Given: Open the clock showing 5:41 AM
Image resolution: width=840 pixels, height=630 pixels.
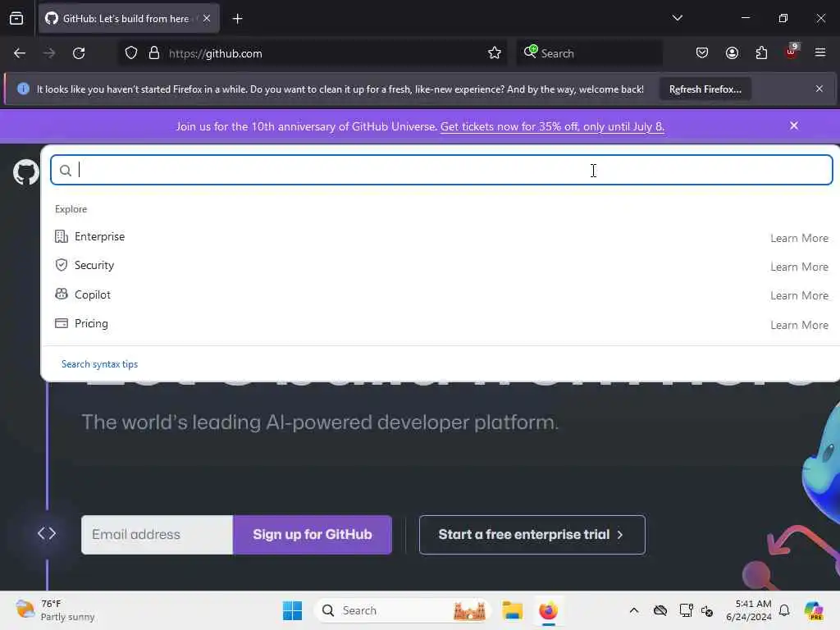Looking at the screenshot, I should tap(748, 610).
